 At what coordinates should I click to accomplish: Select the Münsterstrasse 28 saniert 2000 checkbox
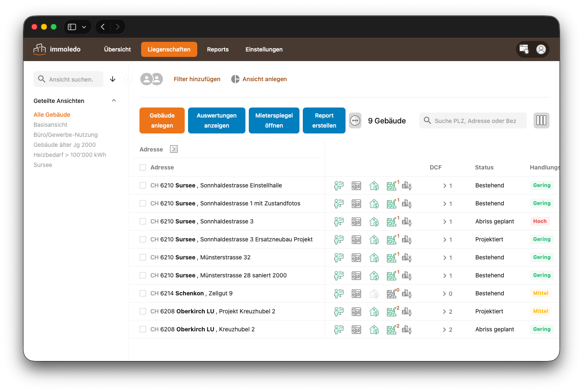(143, 275)
